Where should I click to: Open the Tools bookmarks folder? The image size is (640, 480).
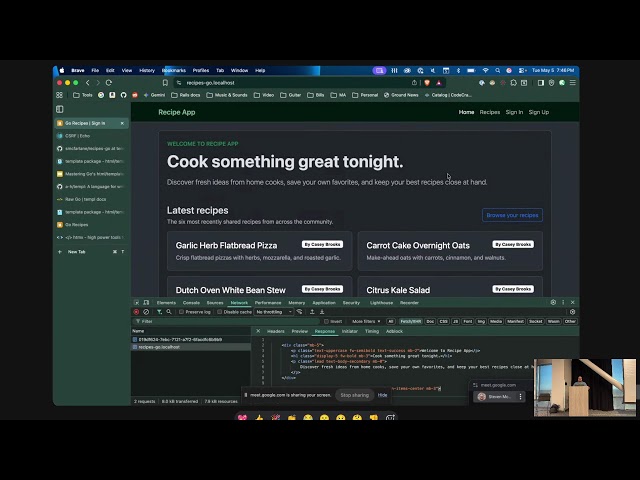[x=83, y=95]
